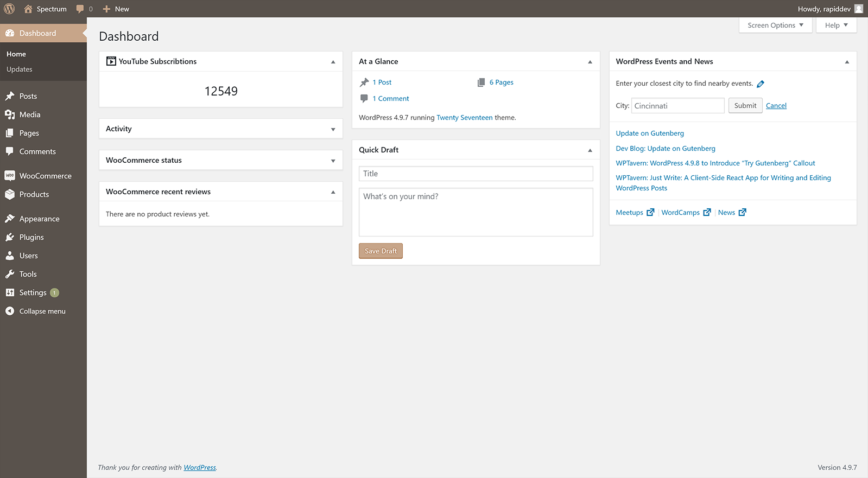Collapse the At a Glance widget

point(590,62)
